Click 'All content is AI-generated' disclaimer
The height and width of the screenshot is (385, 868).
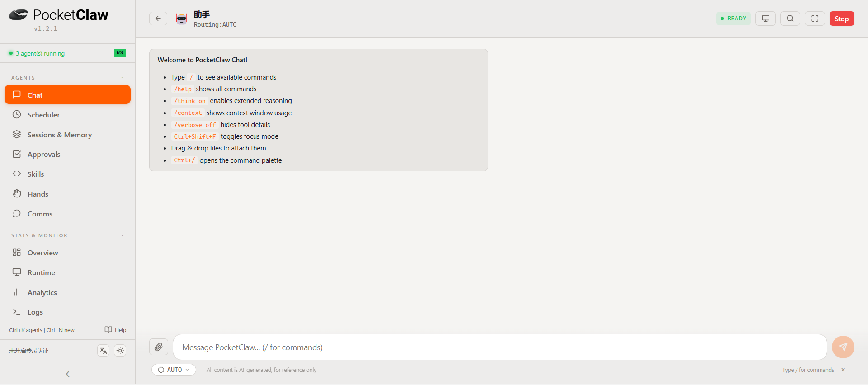click(261, 370)
